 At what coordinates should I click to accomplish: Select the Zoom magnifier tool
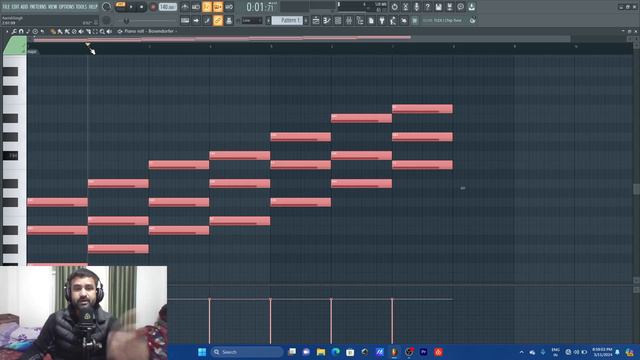[x=102, y=31]
